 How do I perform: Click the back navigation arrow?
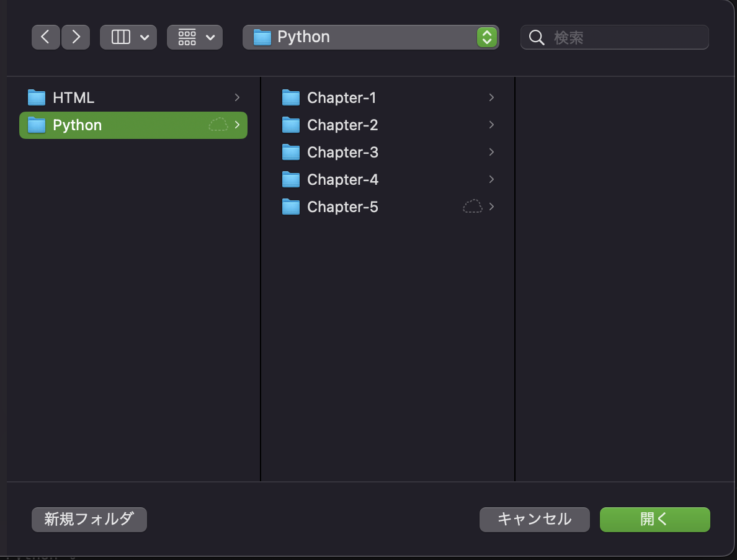[45, 37]
